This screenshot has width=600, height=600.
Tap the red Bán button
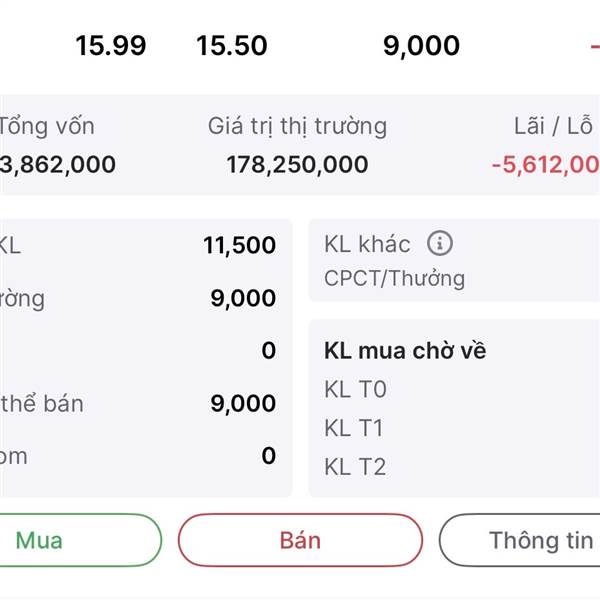300,540
